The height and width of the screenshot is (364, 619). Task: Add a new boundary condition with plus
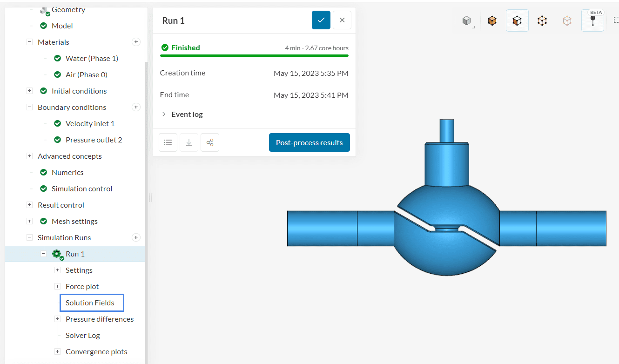point(136,107)
